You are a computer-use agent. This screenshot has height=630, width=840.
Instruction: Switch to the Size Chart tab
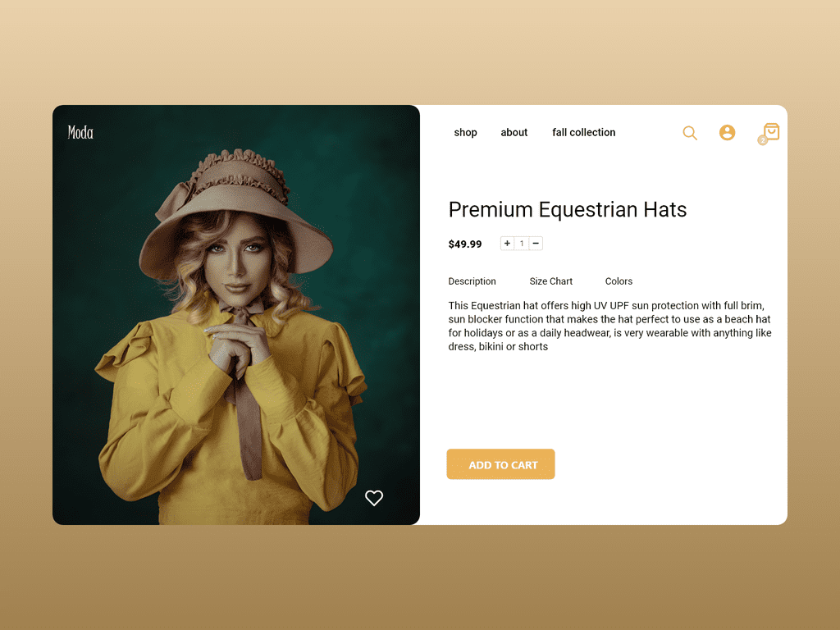(550, 281)
